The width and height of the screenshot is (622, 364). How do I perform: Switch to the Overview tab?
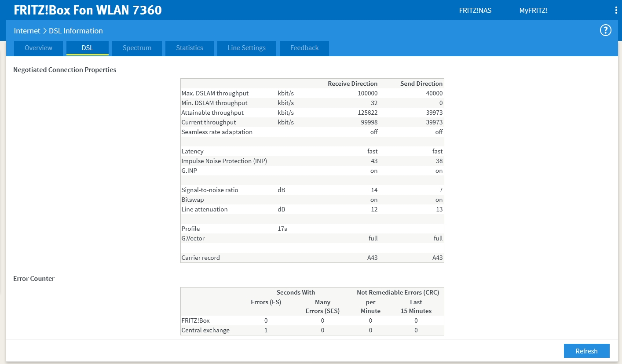[38, 48]
